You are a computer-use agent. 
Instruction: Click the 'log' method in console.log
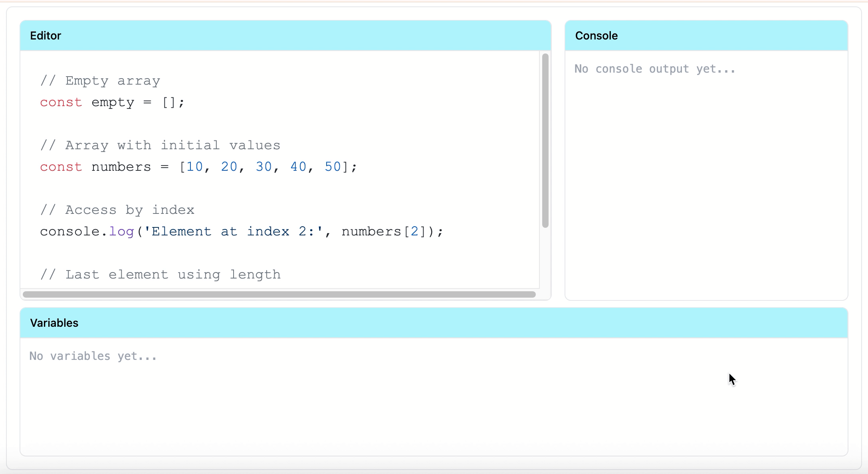tap(121, 232)
